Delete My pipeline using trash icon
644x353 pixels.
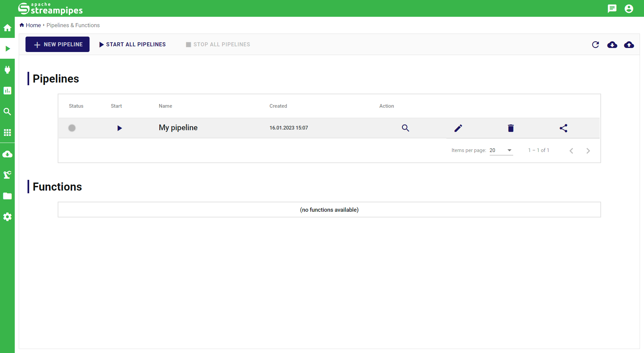coord(511,128)
